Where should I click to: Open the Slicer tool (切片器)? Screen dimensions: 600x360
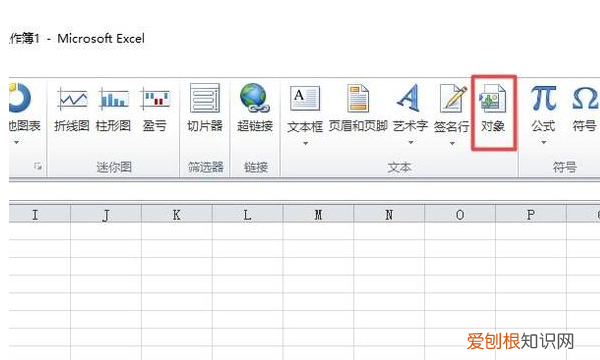pyautogui.click(x=205, y=109)
